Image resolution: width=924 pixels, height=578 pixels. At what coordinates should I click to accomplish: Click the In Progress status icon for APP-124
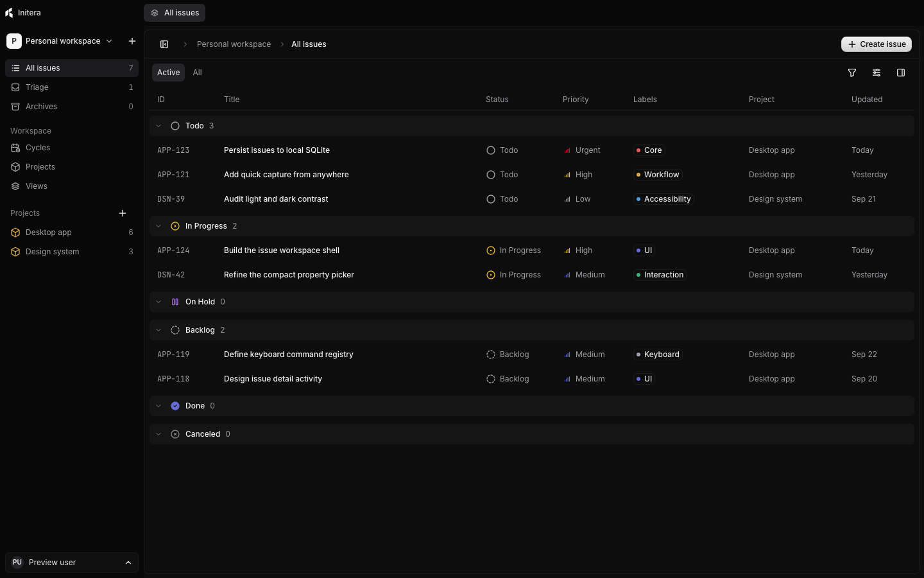(x=491, y=250)
